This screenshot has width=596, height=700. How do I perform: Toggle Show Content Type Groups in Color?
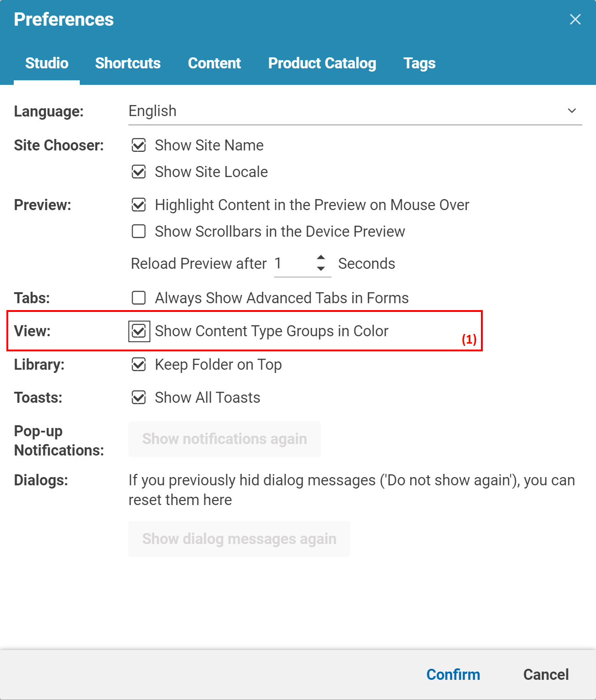pos(139,331)
